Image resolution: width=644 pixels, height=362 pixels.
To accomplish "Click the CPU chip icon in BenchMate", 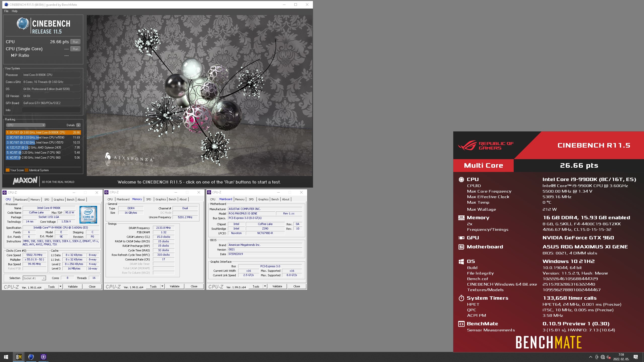I will pyautogui.click(x=461, y=179).
